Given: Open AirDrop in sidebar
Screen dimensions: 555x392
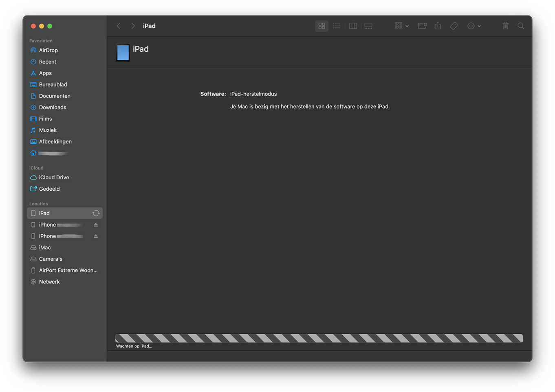Looking at the screenshot, I should (x=65, y=50).
